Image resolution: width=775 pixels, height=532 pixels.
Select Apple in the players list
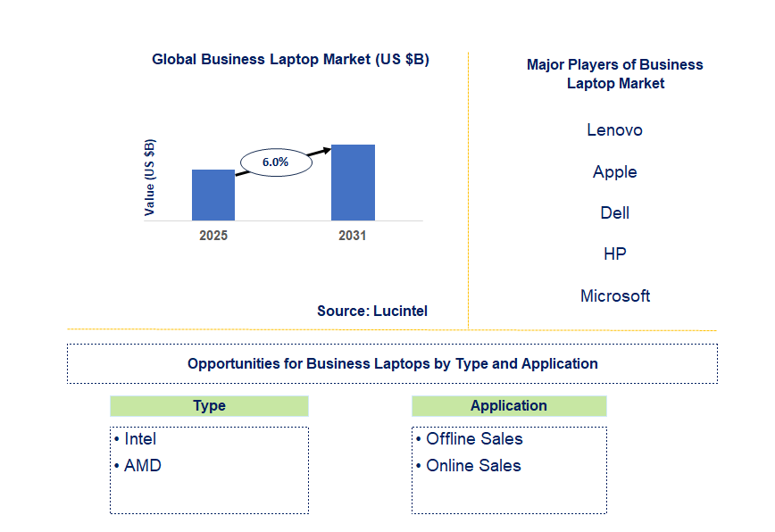614,172
